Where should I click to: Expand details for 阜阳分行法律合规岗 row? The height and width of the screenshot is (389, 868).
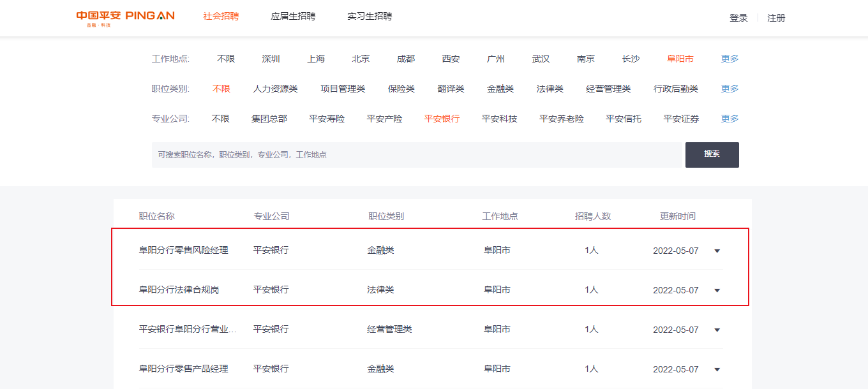717,291
